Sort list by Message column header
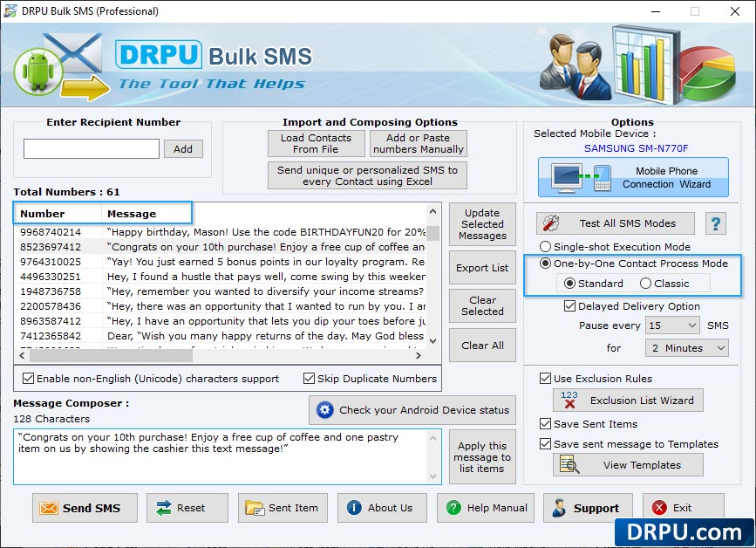 tap(146, 213)
